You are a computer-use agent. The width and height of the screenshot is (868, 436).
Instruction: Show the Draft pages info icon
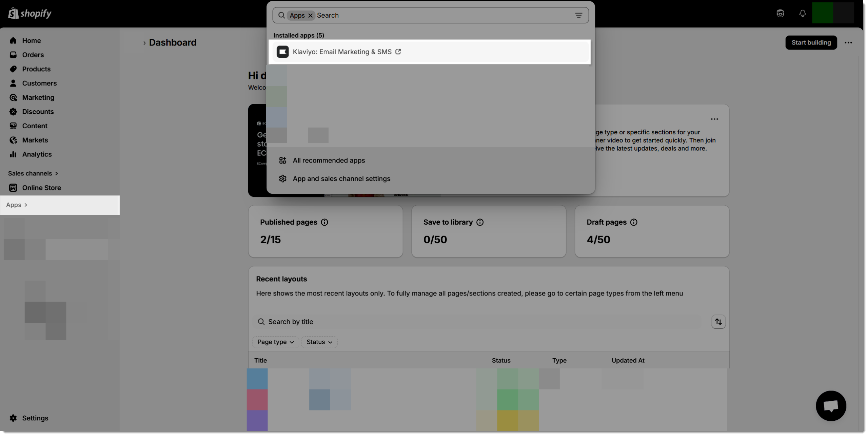click(633, 222)
